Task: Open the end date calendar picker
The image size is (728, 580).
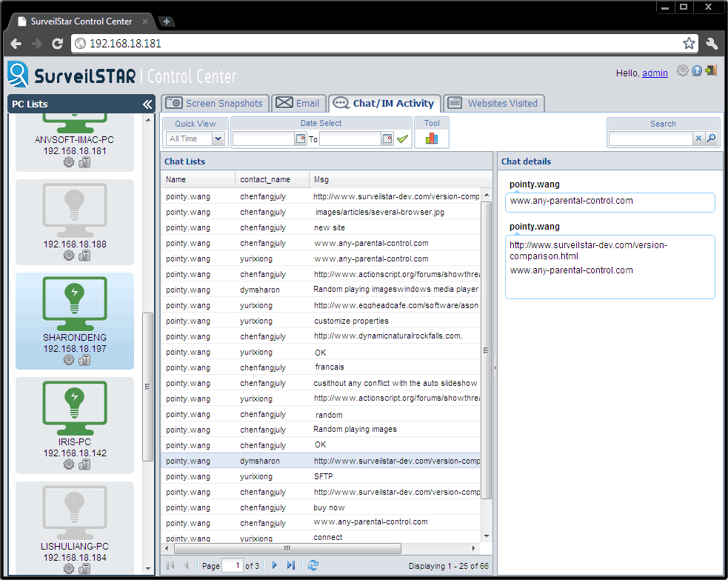Action: click(387, 139)
